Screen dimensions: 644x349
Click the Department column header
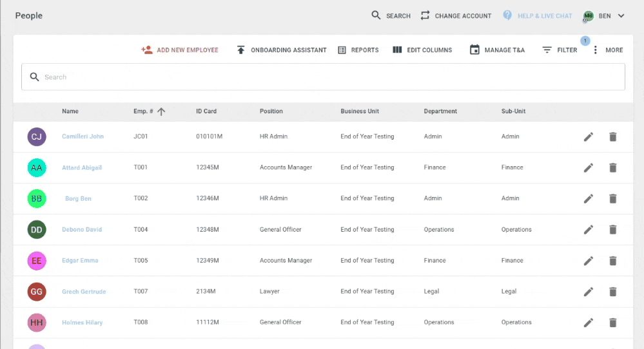coord(440,111)
